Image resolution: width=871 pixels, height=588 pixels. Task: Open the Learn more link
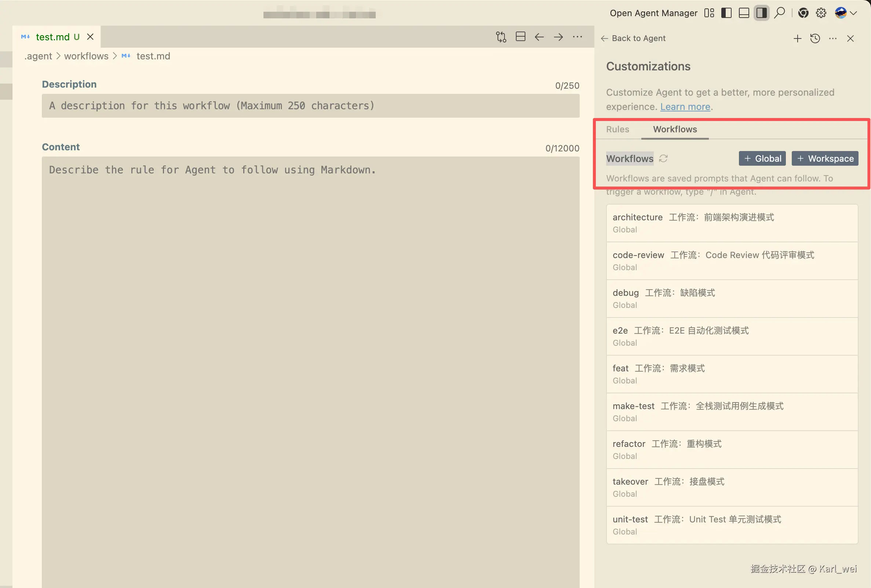(685, 107)
